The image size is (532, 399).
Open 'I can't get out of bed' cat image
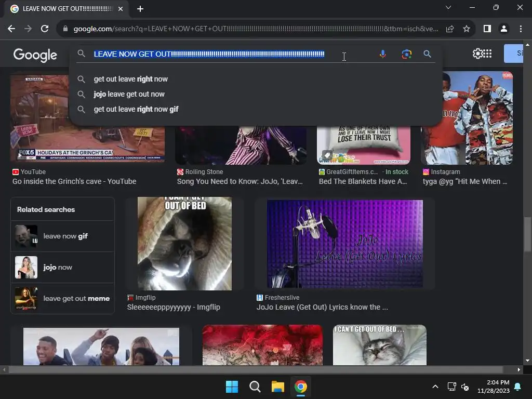point(380,345)
